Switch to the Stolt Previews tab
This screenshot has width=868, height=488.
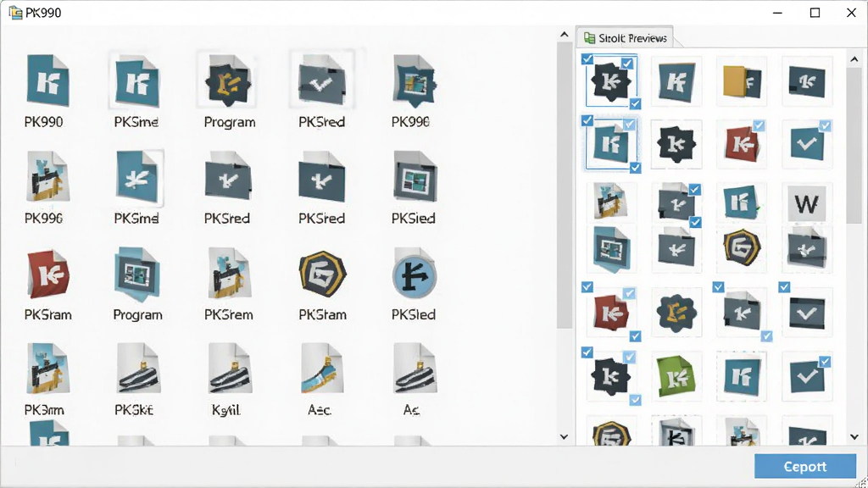point(626,38)
